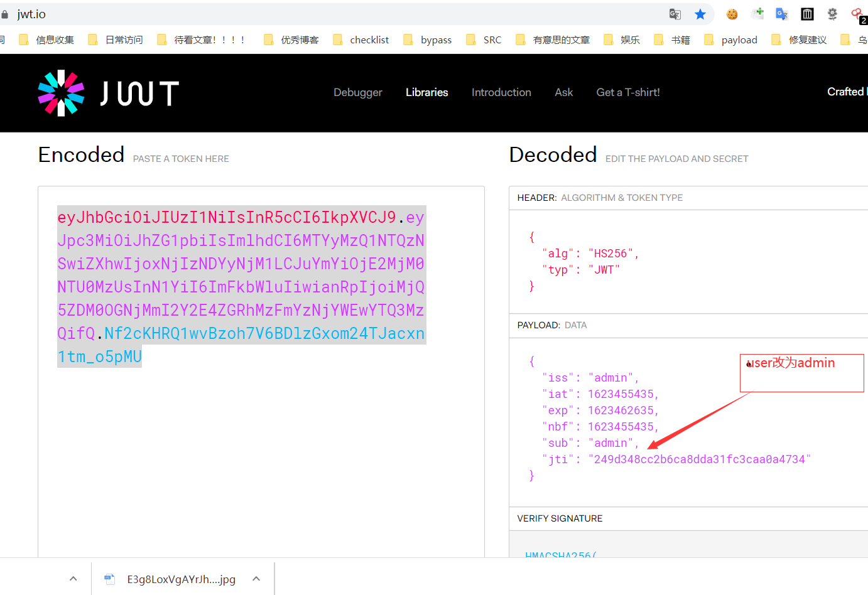868x595 pixels.
Task: Open the downloaded E3g8LoxVgAYrJh jpg file
Action: [x=170, y=579]
